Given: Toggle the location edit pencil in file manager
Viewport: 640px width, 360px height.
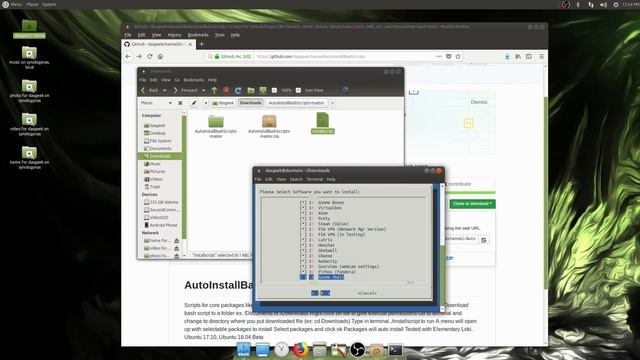Looking at the screenshot, I should 194,103.
